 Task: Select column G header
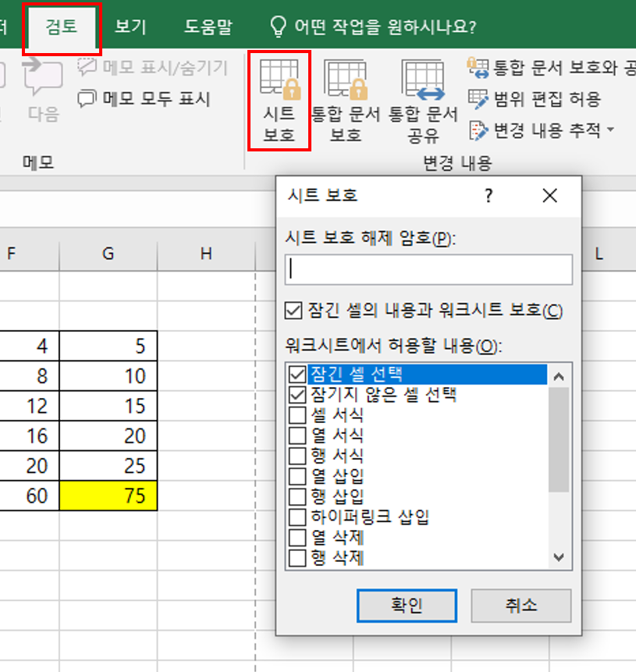(108, 254)
